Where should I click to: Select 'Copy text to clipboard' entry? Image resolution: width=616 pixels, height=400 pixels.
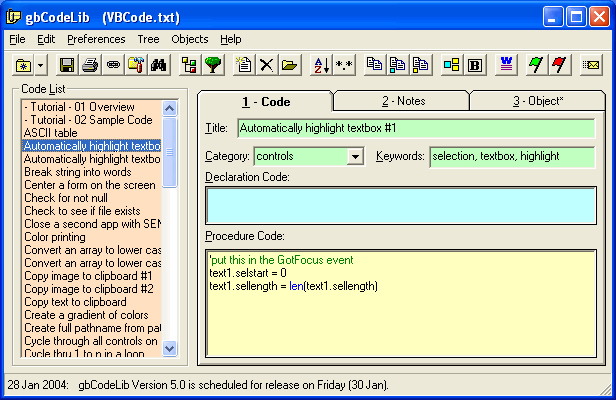[x=92, y=302]
